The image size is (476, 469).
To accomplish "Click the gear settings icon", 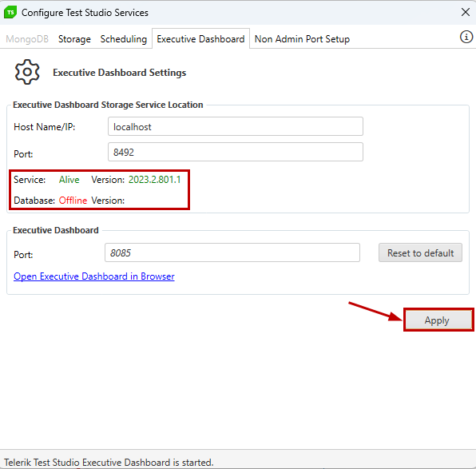I will tap(27, 72).
